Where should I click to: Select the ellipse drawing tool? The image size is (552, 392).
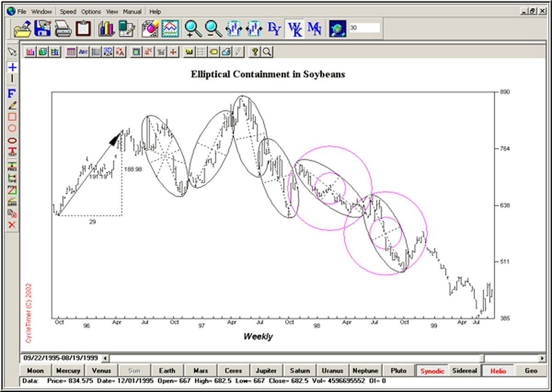(12, 140)
